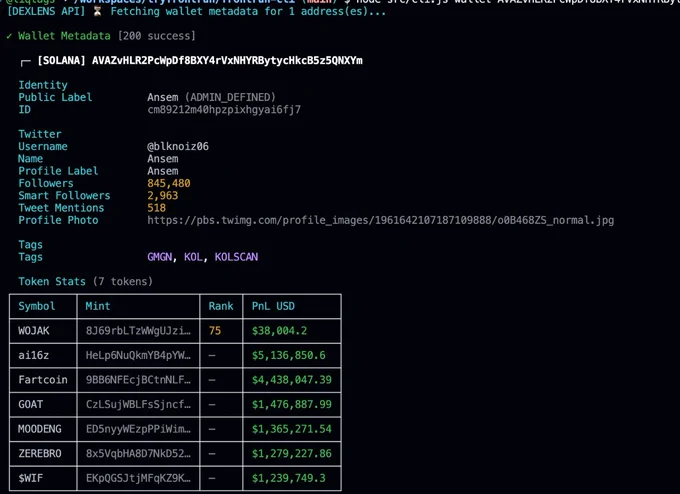Screen dimensions: 680x494
Task: Click the Tweet Mentions field label
Action: click(61, 208)
